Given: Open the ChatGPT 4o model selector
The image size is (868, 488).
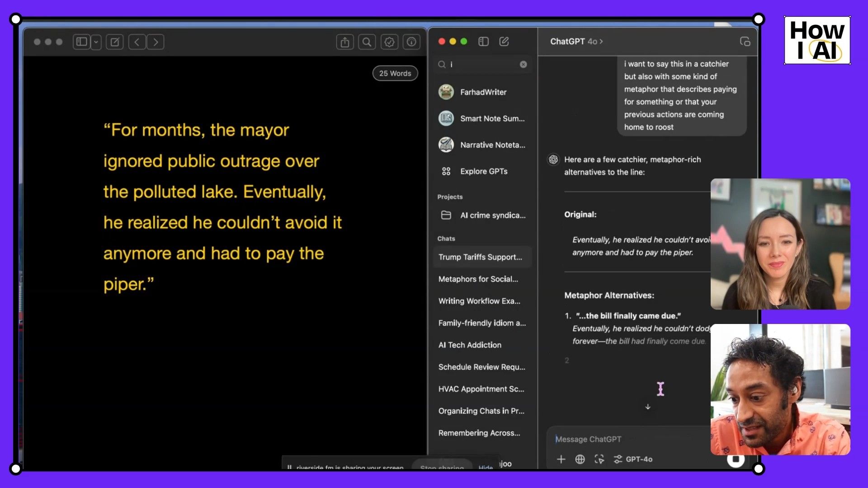Looking at the screenshot, I should click(576, 42).
